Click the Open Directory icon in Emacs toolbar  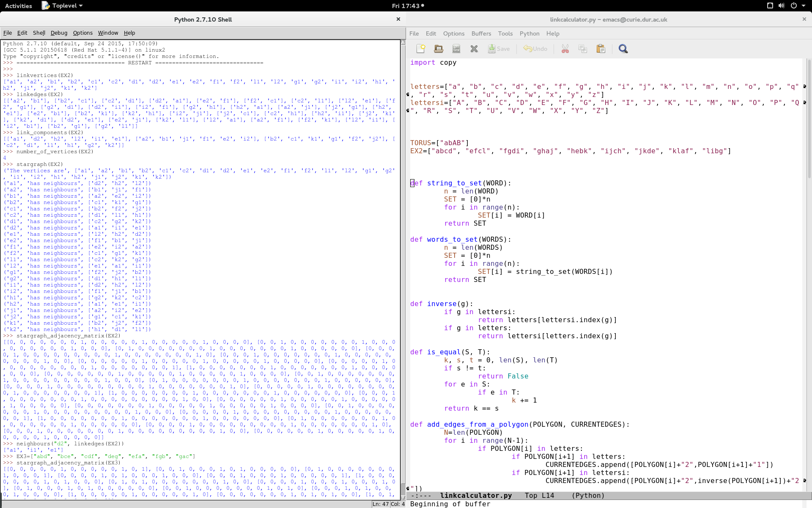pos(456,49)
